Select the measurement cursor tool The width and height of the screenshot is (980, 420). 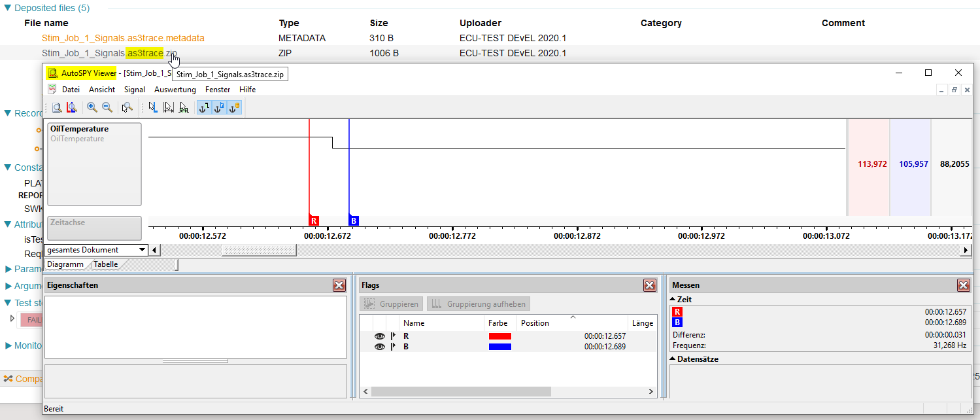[x=167, y=107]
